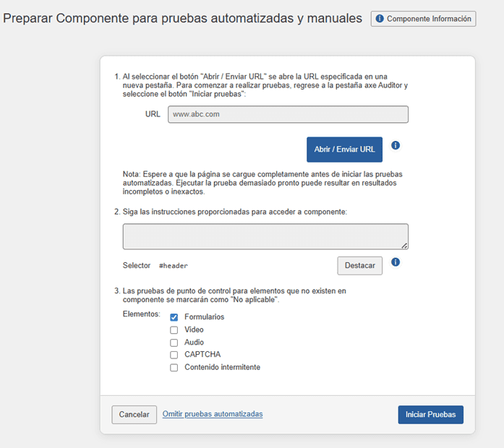
Task: Click the page heading Preparar Componente
Action: point(182,18)
